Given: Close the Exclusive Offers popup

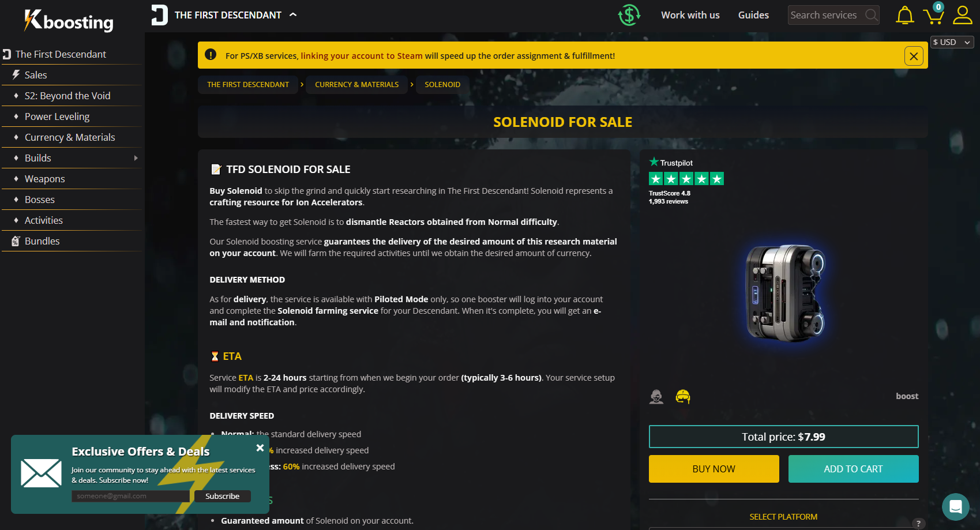Looking at the screenshot, I should (x=260, y=448).
